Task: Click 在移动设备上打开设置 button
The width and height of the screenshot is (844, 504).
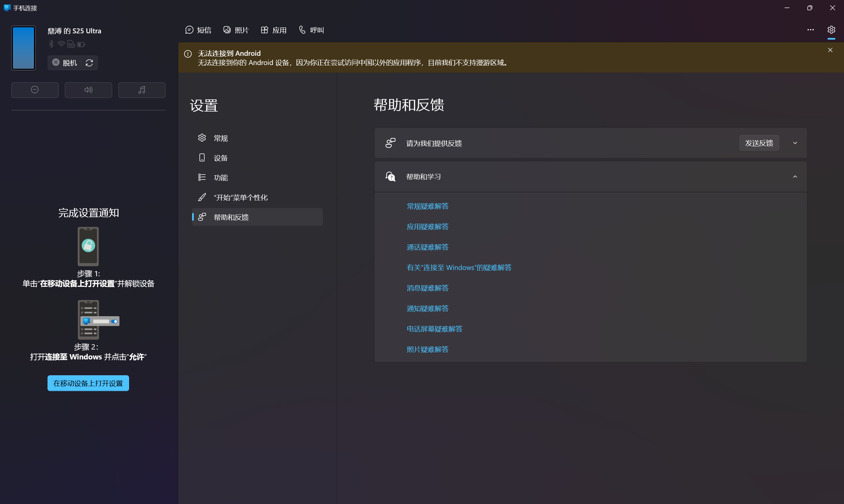Action: click(88, 383)
